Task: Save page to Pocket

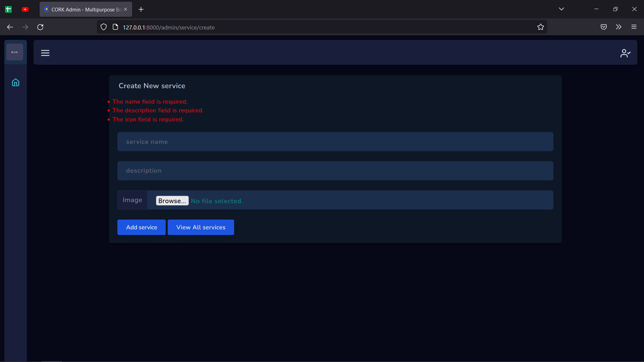Action: click(x=603, y=27)
